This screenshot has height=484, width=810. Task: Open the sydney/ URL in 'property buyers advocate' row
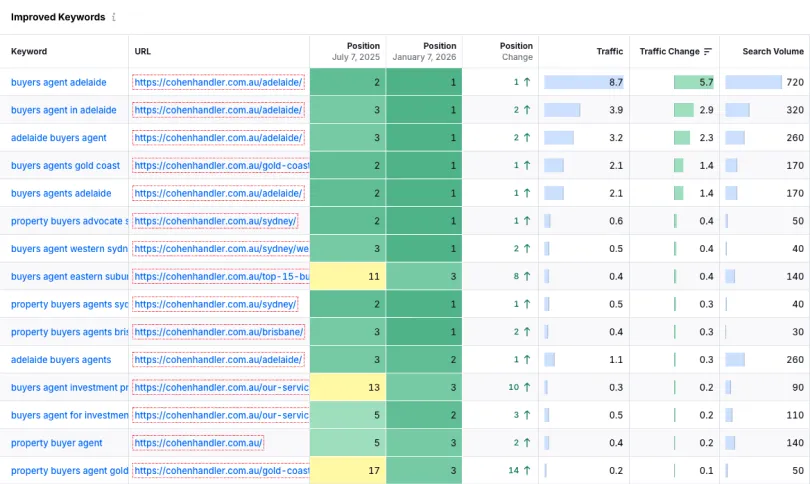click(x=215, y=221)
